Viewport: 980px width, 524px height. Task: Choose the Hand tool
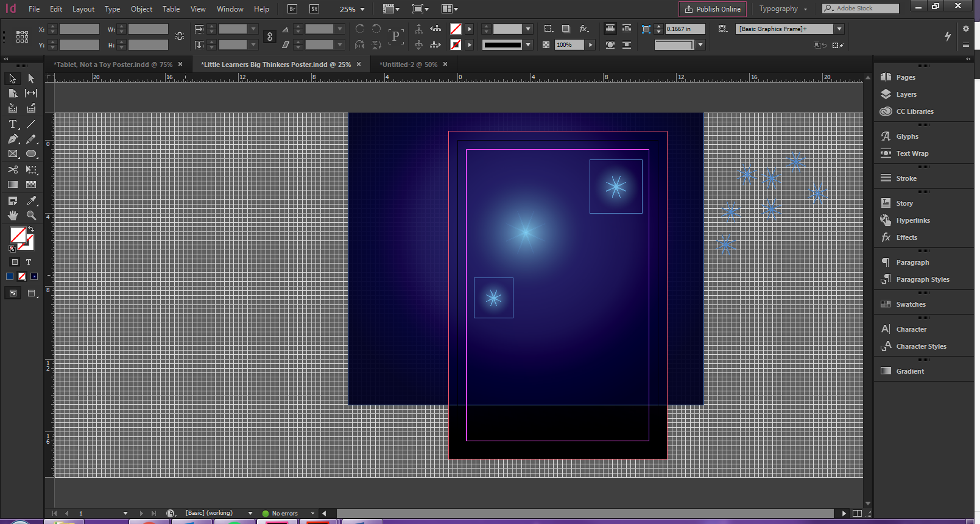click(12, 215)
